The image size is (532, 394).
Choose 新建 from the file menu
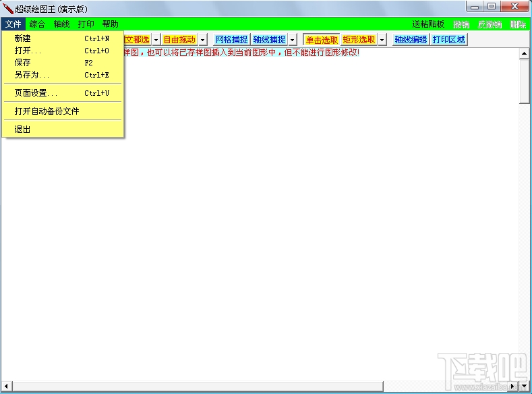click(x=63, y=38)
